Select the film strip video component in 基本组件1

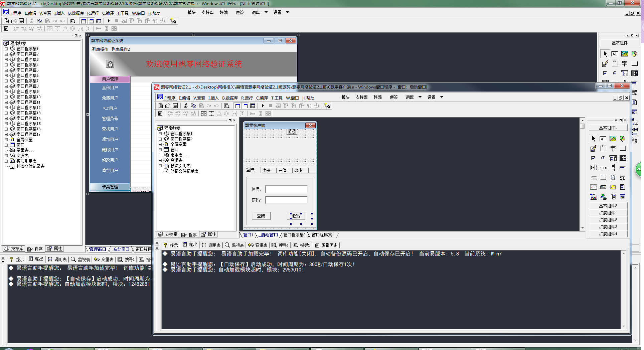613,177
